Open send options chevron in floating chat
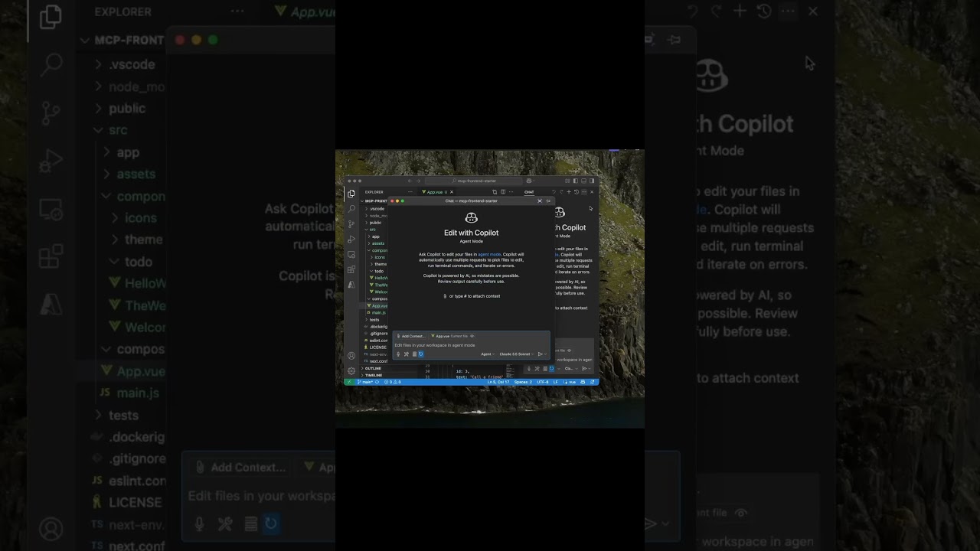Screen dimensions: 980x551 point(545,354)
